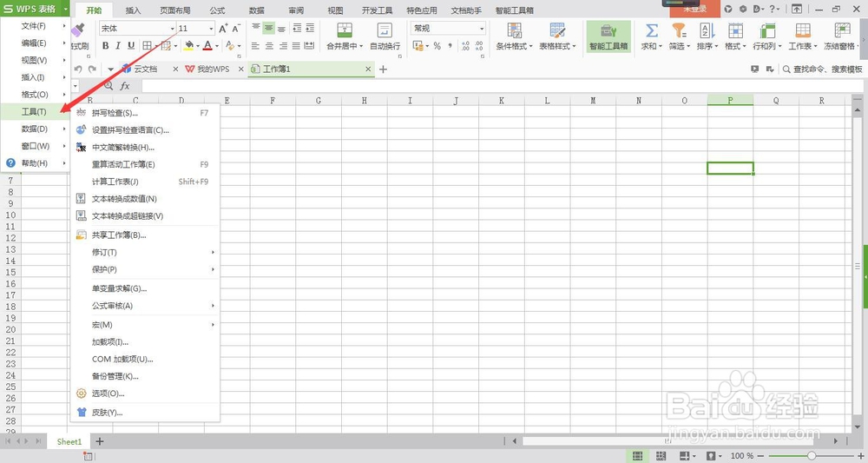Select 共享工作簿(B) menu item
The width and height of the screenshot is (868, 463).
[x=145, y=235]
